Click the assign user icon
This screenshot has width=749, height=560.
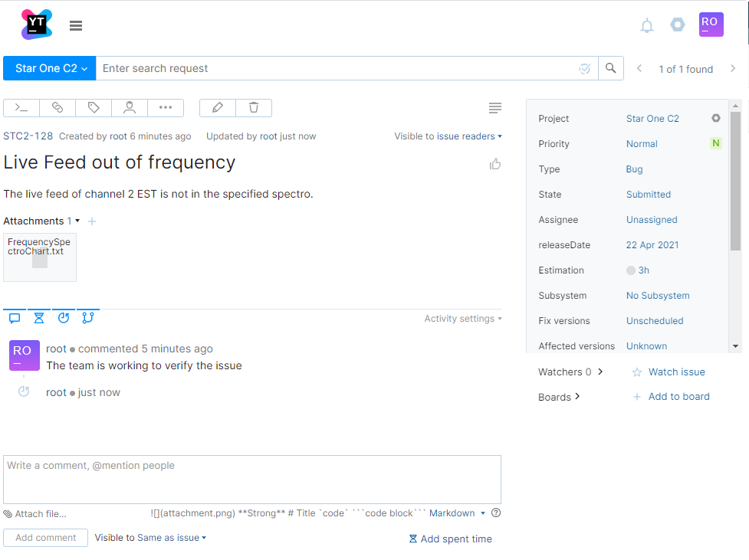coord(130,108)
